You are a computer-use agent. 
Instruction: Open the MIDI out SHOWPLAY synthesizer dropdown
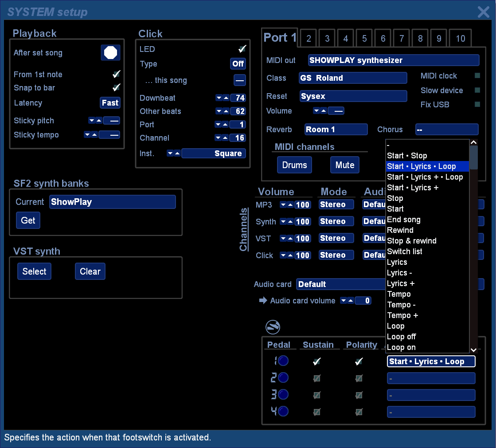click(x=393, y=60)
